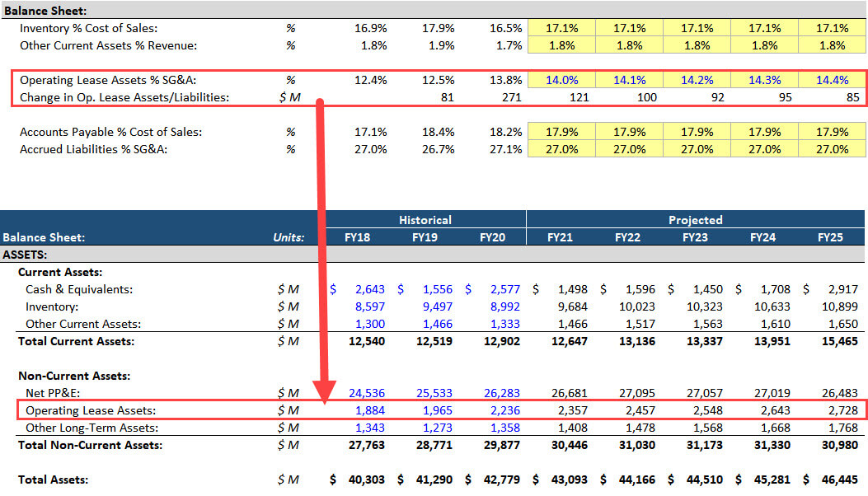Click the Accrued Liabilities % SG&A label

[x=93, y=149]
